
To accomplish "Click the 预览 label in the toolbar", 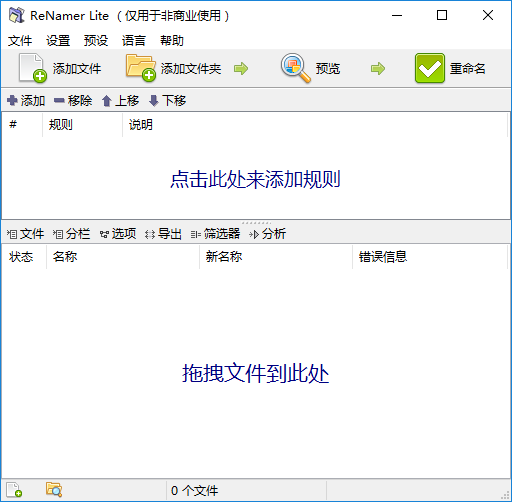I will click(328, 69).
